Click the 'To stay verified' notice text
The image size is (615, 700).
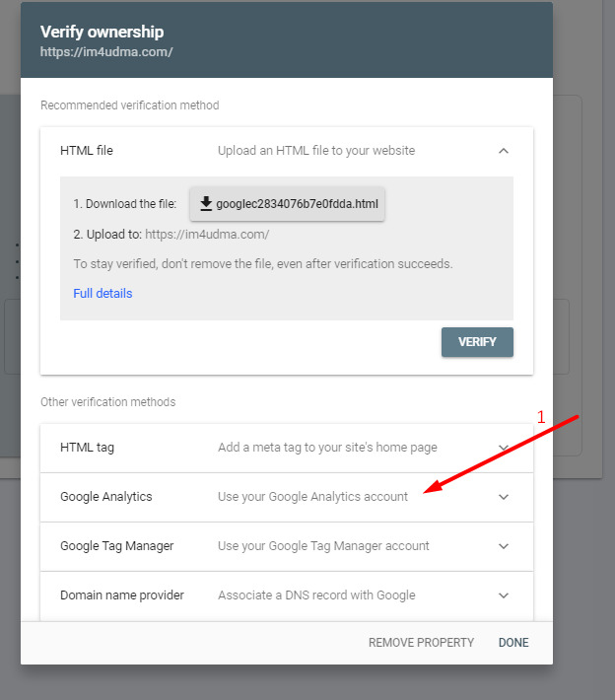coord(263,264)
